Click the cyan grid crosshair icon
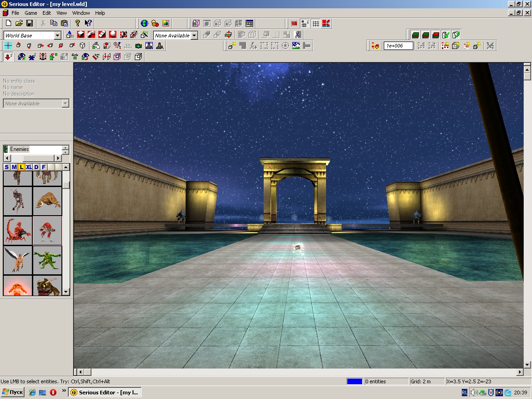This screenshot has height=399, width=532. coord(8,45)
